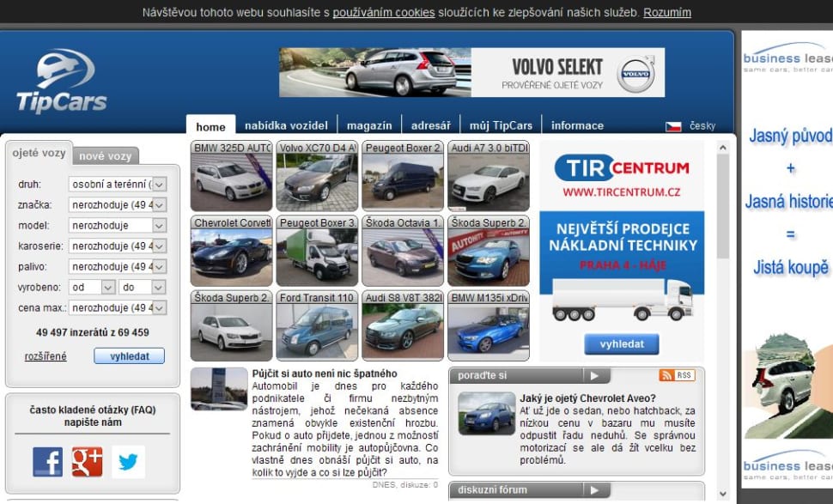Open Audi S8 V8T listing thumbnail
The image size is (833, 504).
[403, 326]
